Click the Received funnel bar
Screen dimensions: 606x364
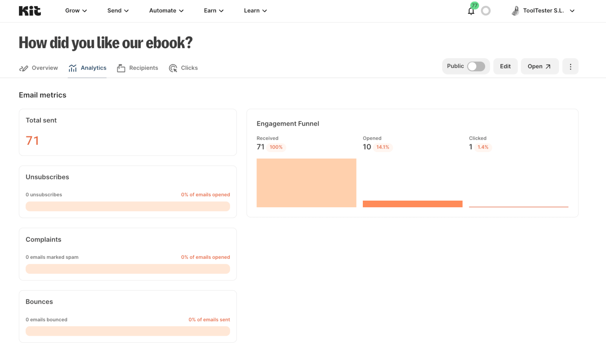(306, 183)
